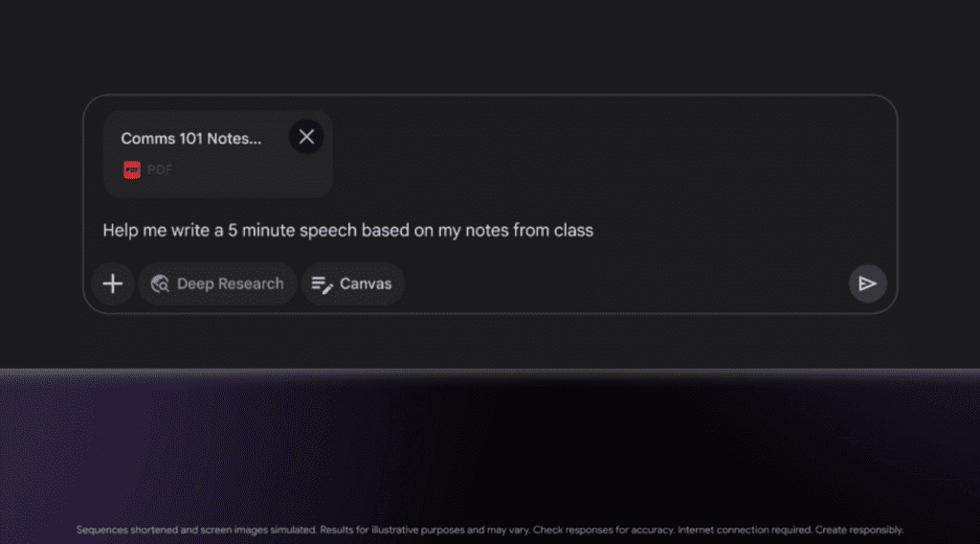Click the plus icon to add files

click(113, 283)
